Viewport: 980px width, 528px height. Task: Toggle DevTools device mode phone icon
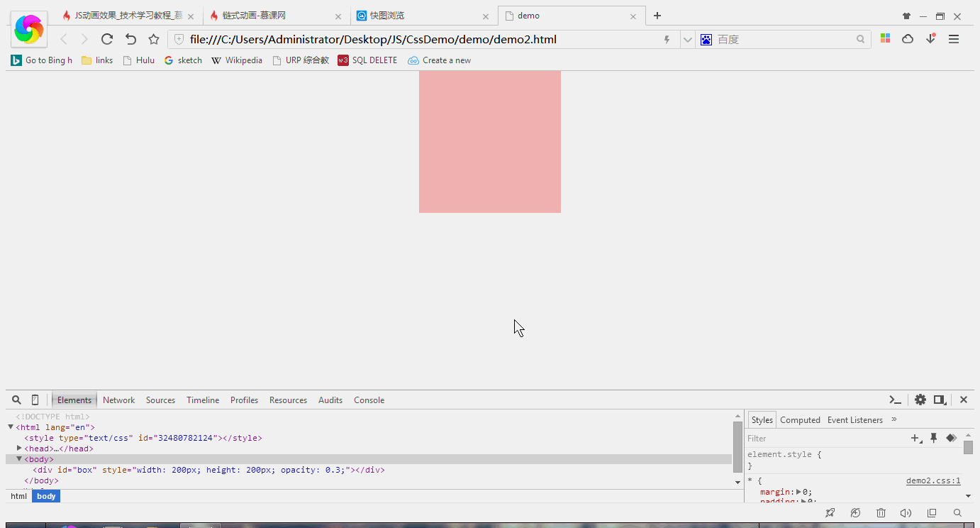[35, 400]
